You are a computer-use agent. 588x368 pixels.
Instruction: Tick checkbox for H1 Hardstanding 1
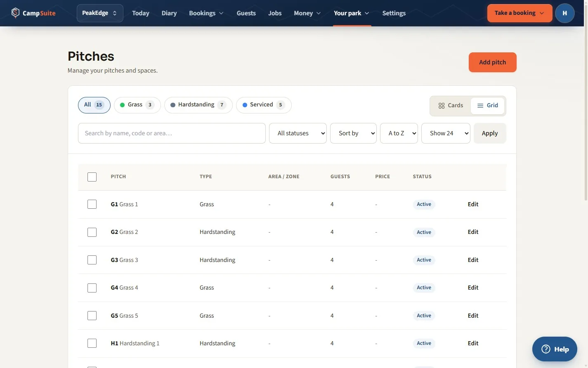pyautogui.click(x=92, y=343)
